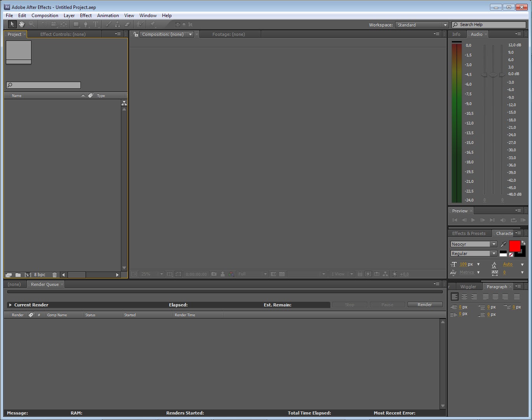Open the Animation menu

[108, 16]
